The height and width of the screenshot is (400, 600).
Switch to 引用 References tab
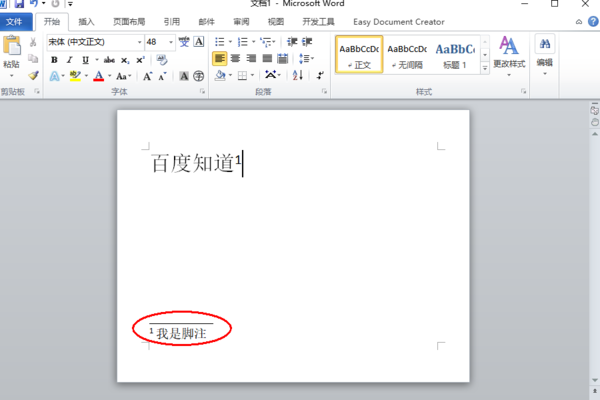(171, 22)
